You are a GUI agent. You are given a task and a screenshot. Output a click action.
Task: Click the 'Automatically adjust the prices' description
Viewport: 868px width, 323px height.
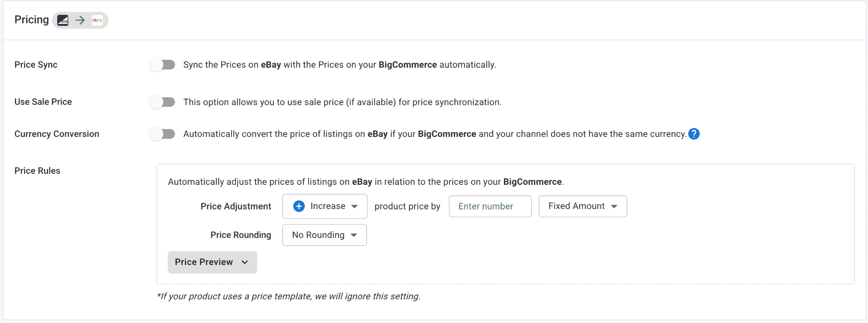(366, 182)
